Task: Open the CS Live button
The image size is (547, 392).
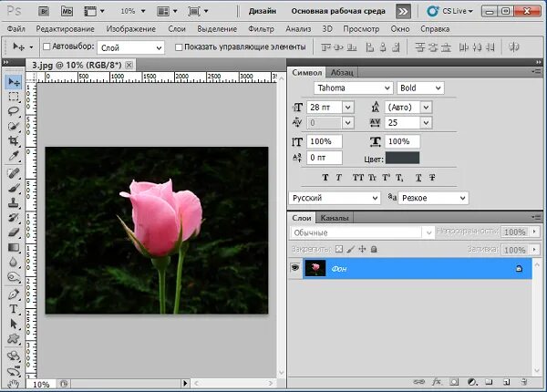Action: pos(449,11)
